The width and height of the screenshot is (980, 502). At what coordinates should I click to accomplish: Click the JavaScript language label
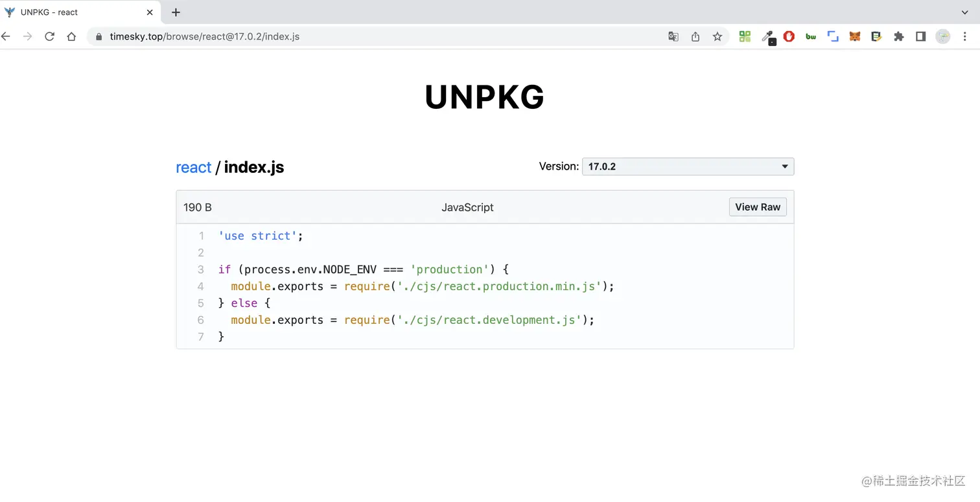[x=467, y=207]
